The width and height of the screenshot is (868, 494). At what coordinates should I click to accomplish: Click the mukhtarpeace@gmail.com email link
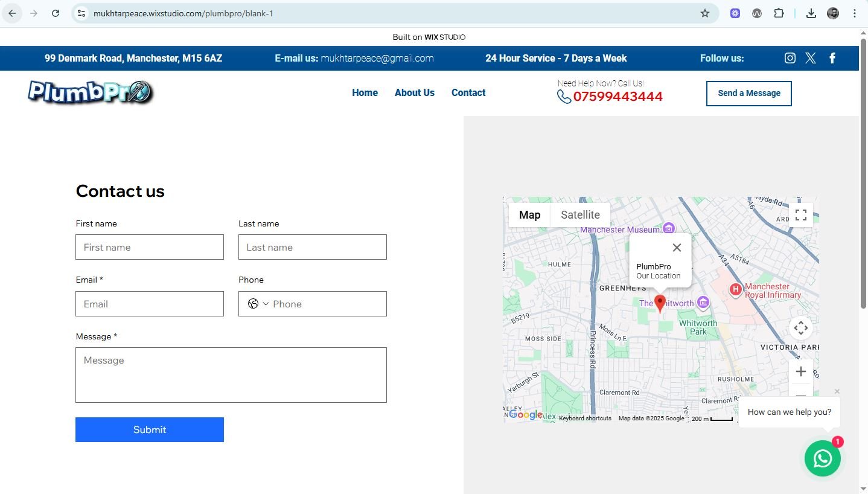(x=377, y=59)
